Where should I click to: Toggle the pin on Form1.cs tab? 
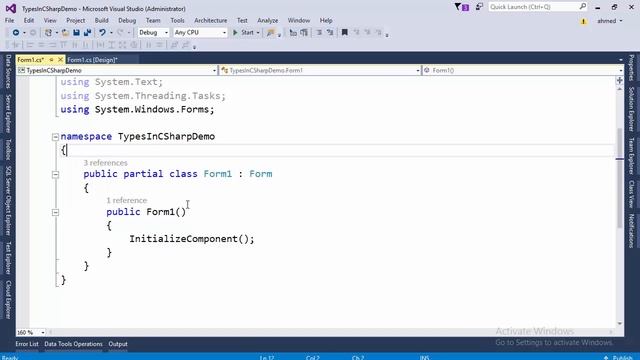51,60
